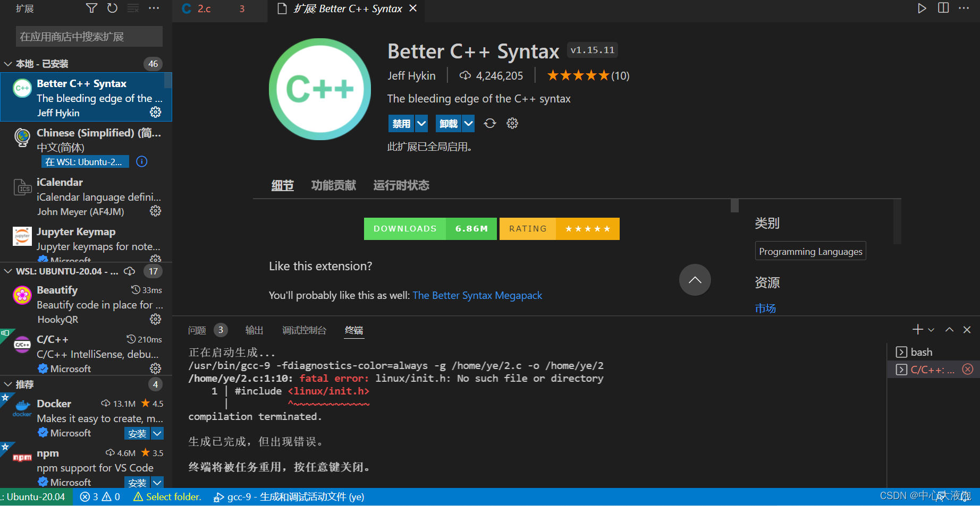Click the Run play icon in editor toolbar
The image size is (980, 506).
click(x=922, y=8)
